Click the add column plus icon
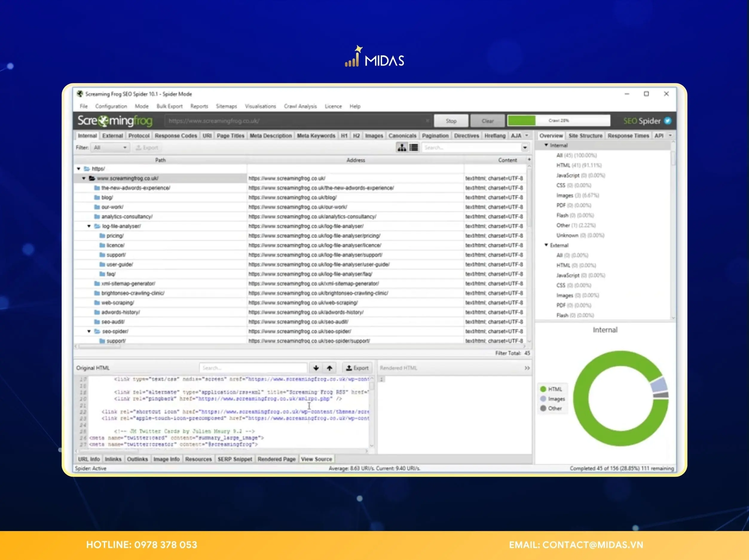 [x=529, y=159]
